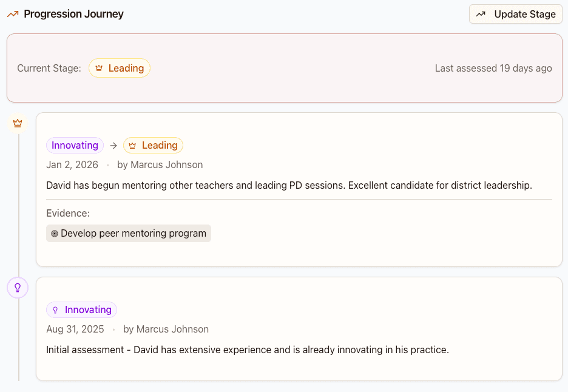The height and width of the screenshot is (392, 568).
Task: Click the target icon in the evidence chip
Action: click(x=55, y=233)
